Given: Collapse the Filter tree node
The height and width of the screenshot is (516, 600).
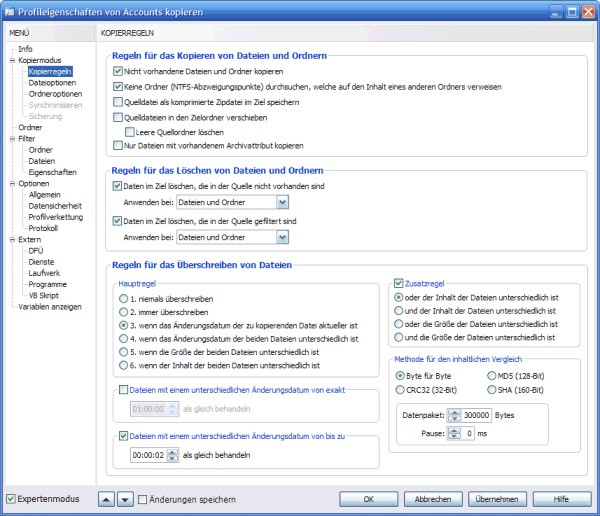Looking at the screenshot, I should pos(12,139).
